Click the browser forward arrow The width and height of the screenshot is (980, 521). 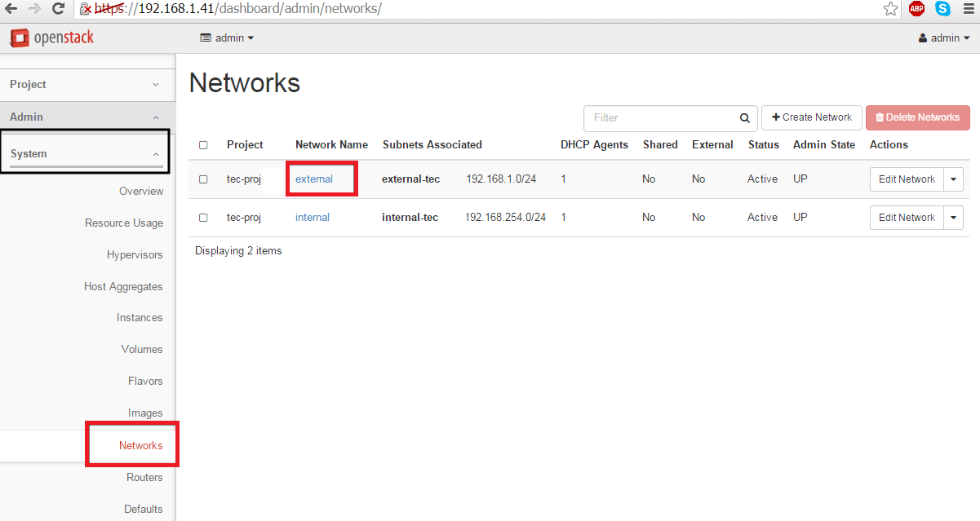click(34, 9)
